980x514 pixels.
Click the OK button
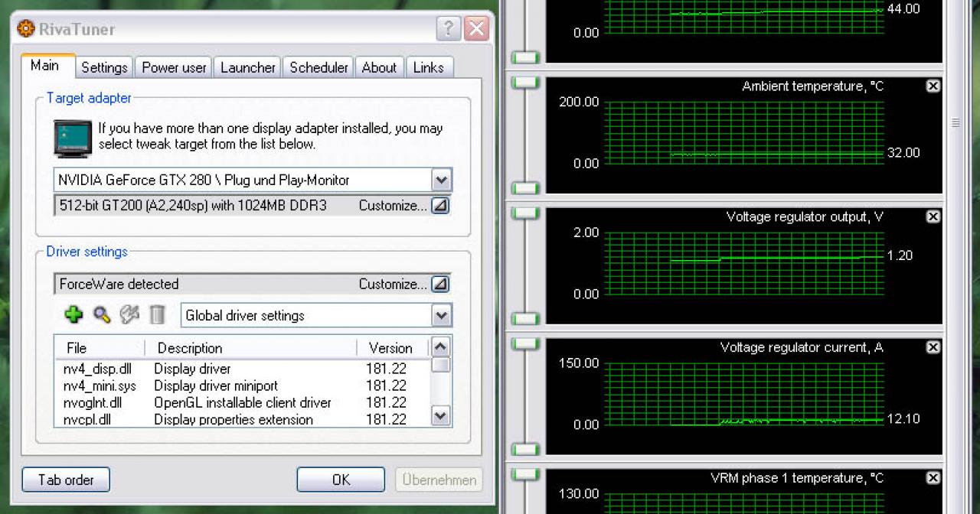tap(341, 480)
